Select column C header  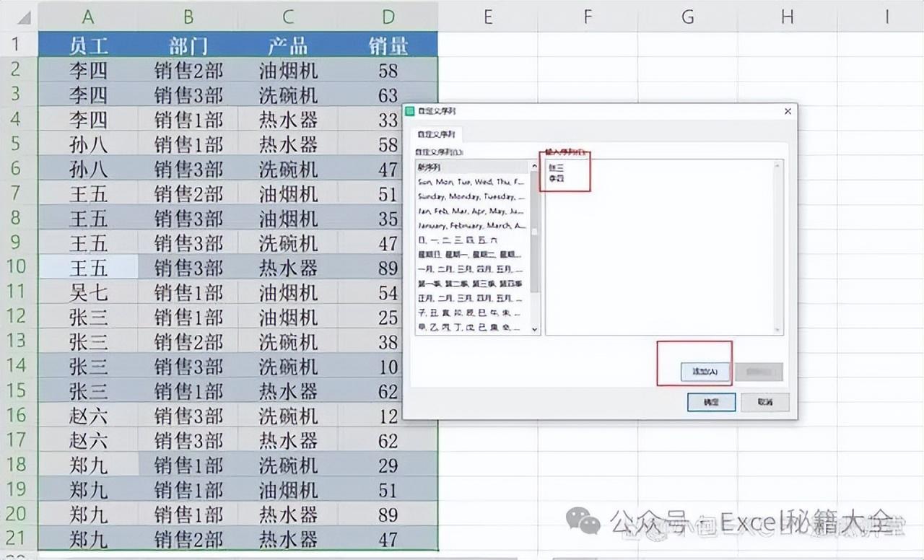coord(288,17)
